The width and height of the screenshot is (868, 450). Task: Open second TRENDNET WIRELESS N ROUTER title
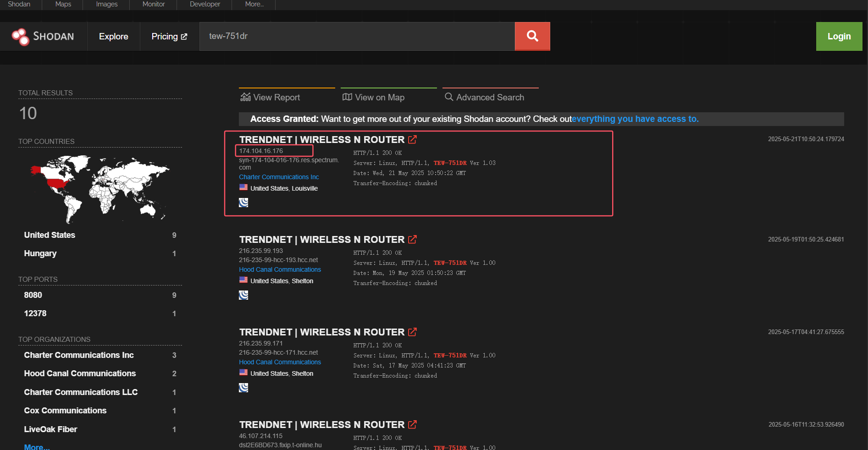[x=322, y=239]
